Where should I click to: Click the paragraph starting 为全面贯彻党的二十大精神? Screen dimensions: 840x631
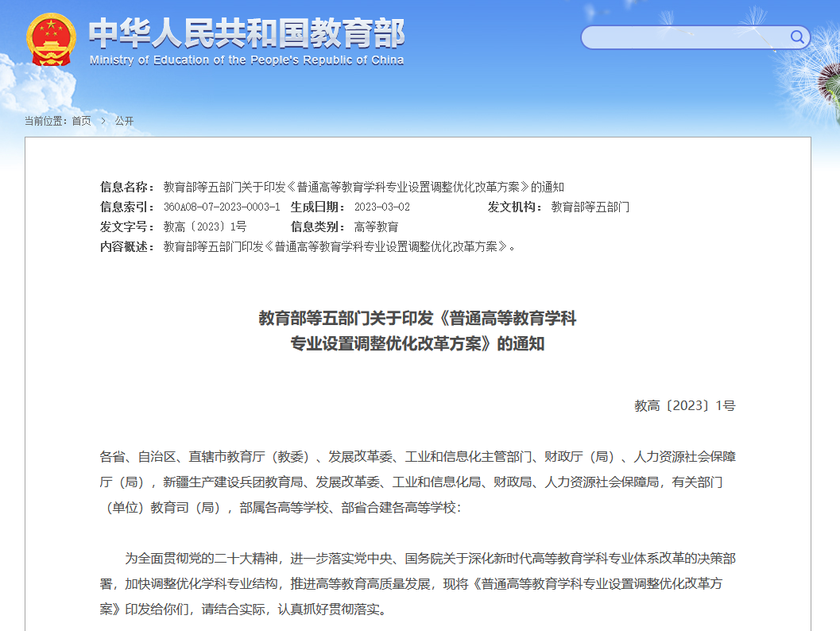pos(417,584)
